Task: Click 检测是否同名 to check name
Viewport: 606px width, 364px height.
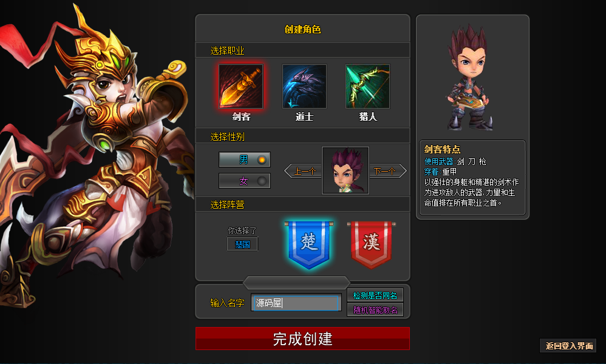Action: [375, 295]
